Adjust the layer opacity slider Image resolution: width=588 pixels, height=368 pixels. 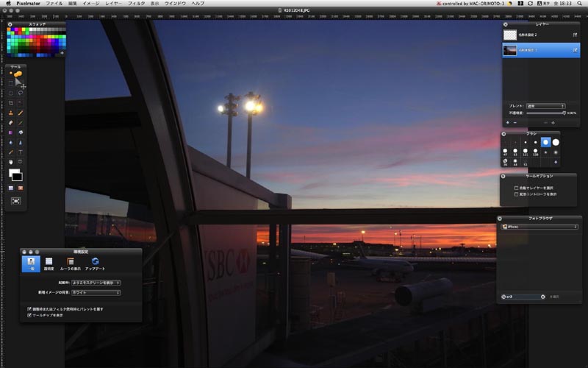pyautogui.click(x=545, y=113)
